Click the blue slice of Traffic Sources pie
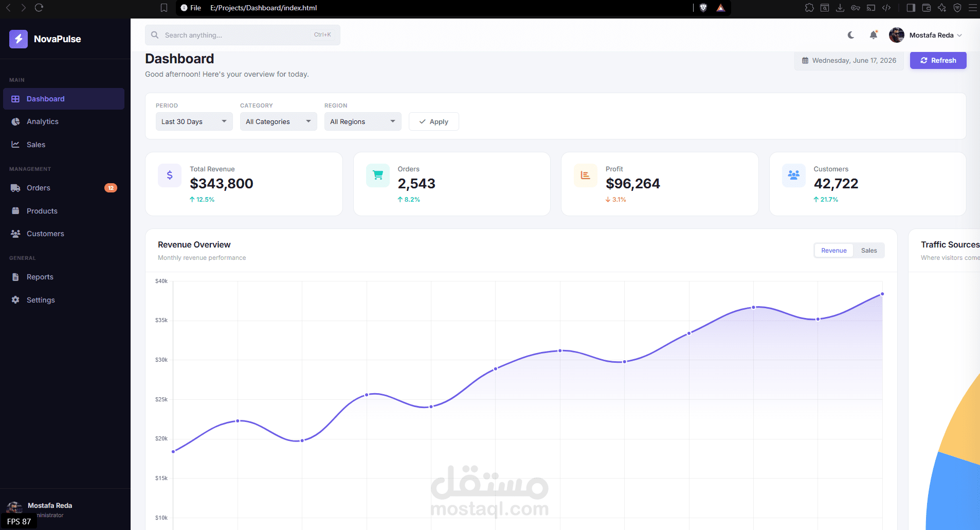The image size is (980, 530). tap(954, 494)
